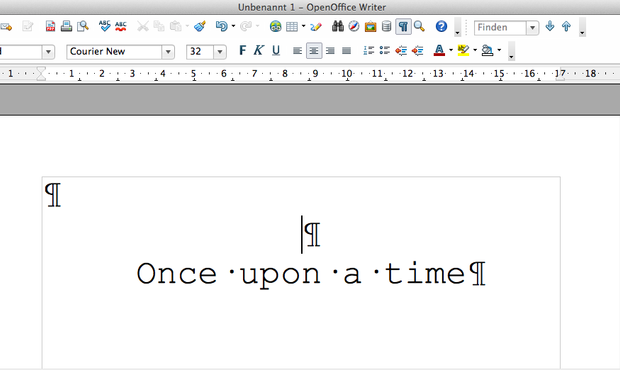Toggle nonprinting characters pilcrow button
Image resolution: width=620 pixels, height=370 pixels.
[403, 26]
